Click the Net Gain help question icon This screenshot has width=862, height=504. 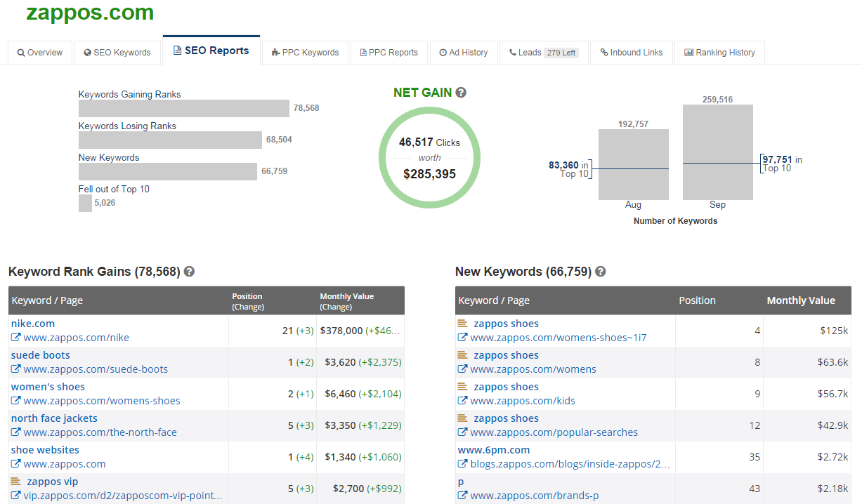pos(461,93)
